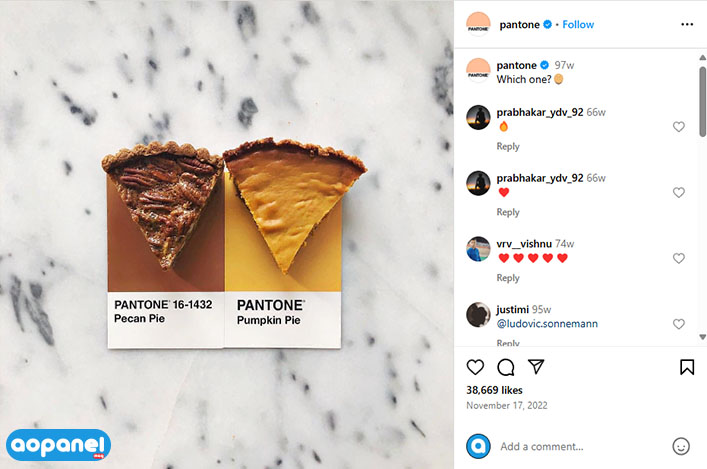Reply to vrv__vishnu's comment
The width and height of the screenshot is (707, 469).
(508, 278)
